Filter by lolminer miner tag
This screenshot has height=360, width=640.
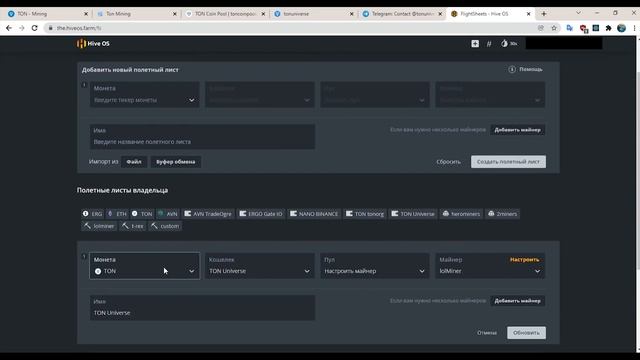click(x=99, y=226)
